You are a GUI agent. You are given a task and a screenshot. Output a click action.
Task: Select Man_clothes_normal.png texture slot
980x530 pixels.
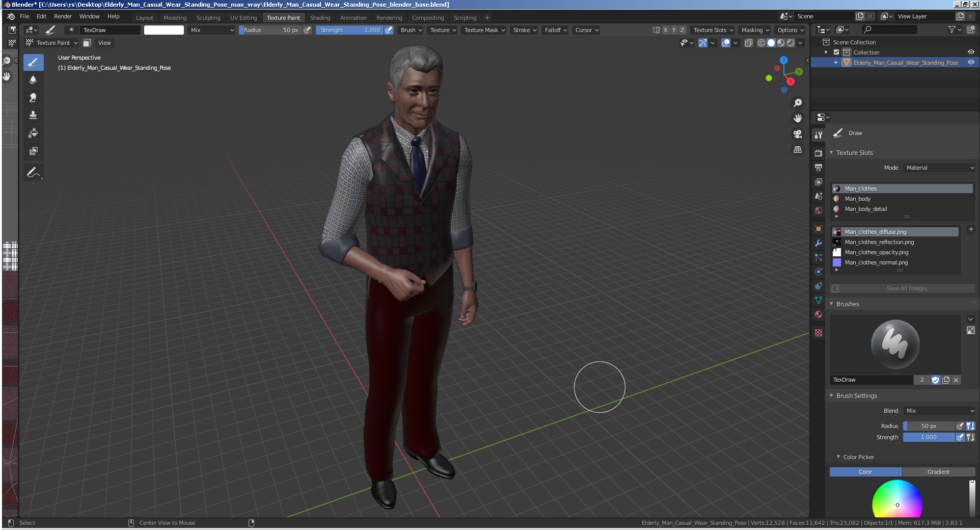click(895, 262)
